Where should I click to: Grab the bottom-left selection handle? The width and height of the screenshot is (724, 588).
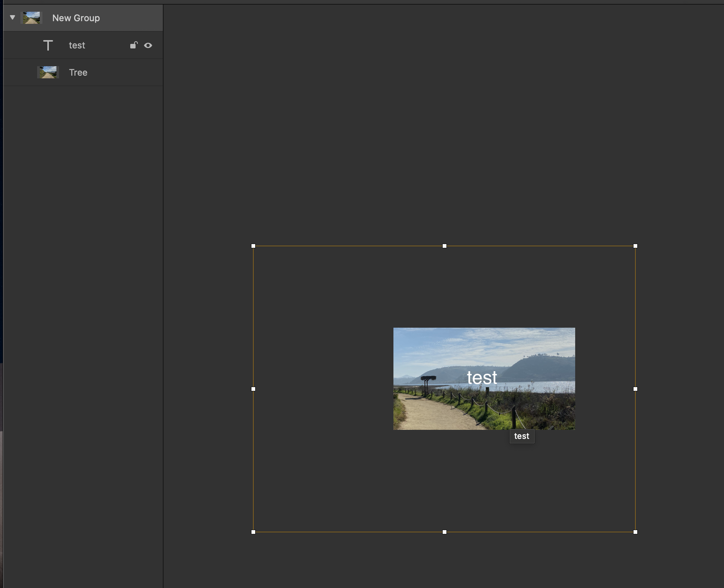point(253,532)
